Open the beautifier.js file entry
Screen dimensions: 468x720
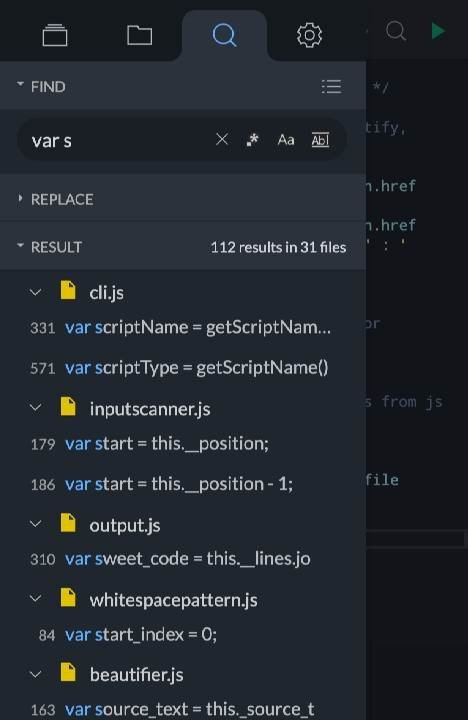[136, 675]
